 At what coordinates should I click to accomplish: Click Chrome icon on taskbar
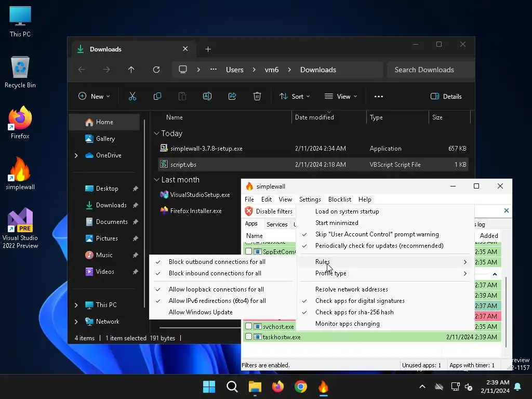point(301,387)
